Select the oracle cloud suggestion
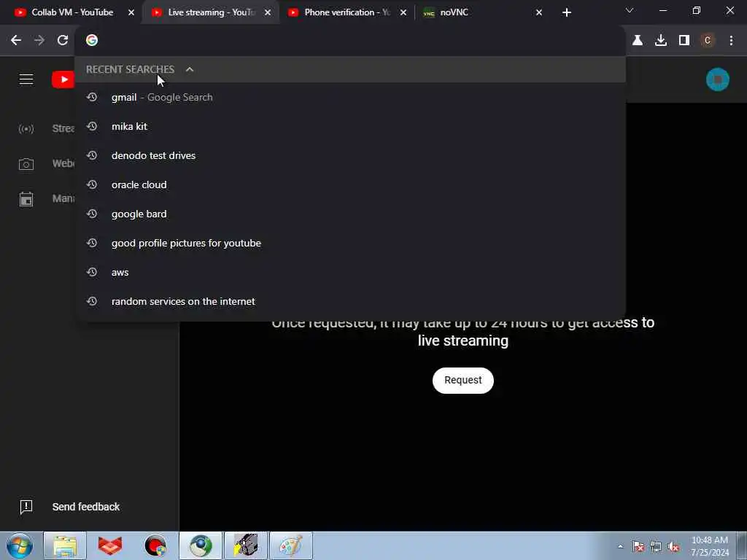Image resolution: width=747 pixels, height=560 pixels. (350, 184)
